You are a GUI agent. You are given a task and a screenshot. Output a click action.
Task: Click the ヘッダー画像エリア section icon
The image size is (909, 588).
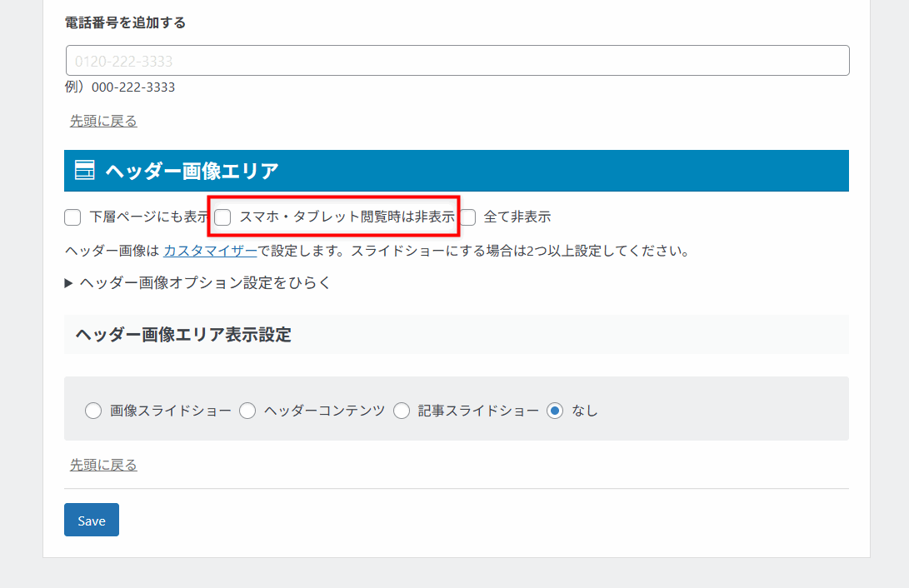(84, 171)
